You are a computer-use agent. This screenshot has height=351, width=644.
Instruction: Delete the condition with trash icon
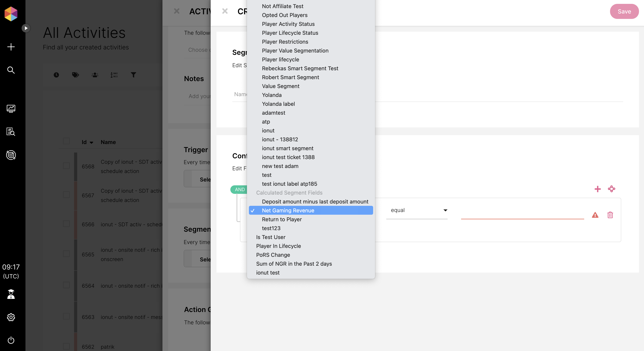click(x=610, y=215)
